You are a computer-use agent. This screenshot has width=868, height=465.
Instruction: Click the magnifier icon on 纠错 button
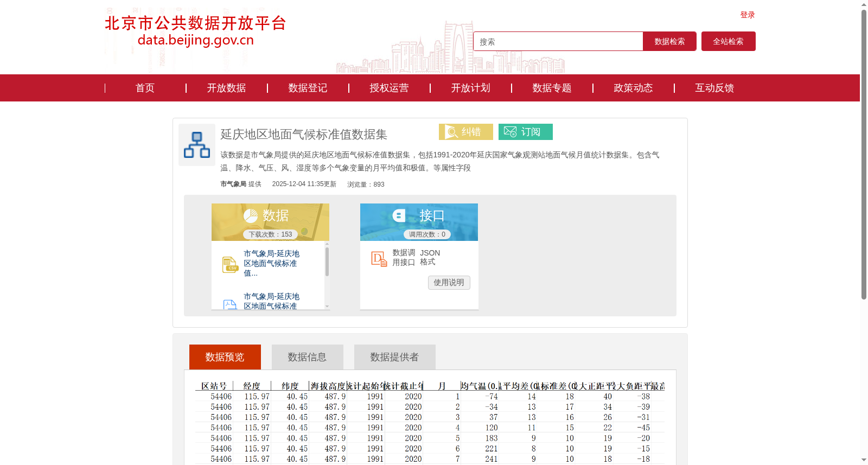tap(451, 132)
